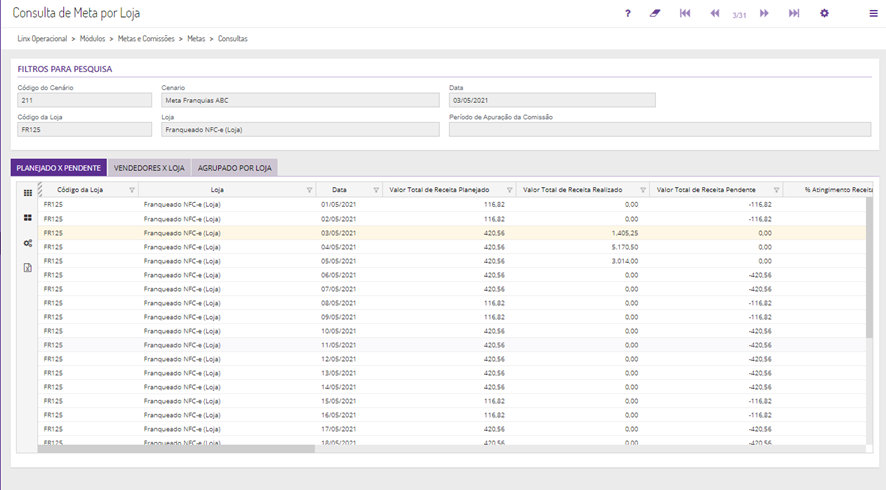Open the settings gear icon
The image size is (886, 490).
click(x=824, y=14)
